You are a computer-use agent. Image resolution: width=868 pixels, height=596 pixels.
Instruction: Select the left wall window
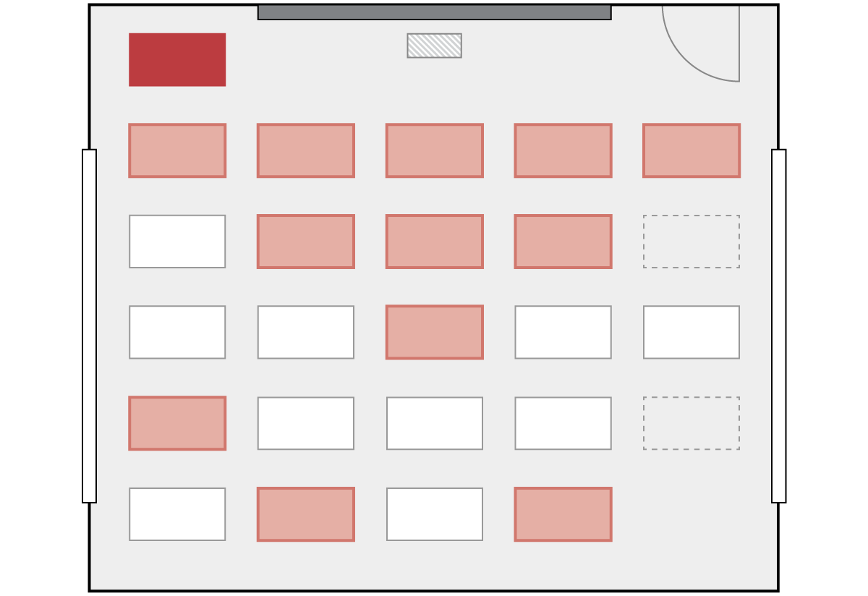(x=89, y=326)
